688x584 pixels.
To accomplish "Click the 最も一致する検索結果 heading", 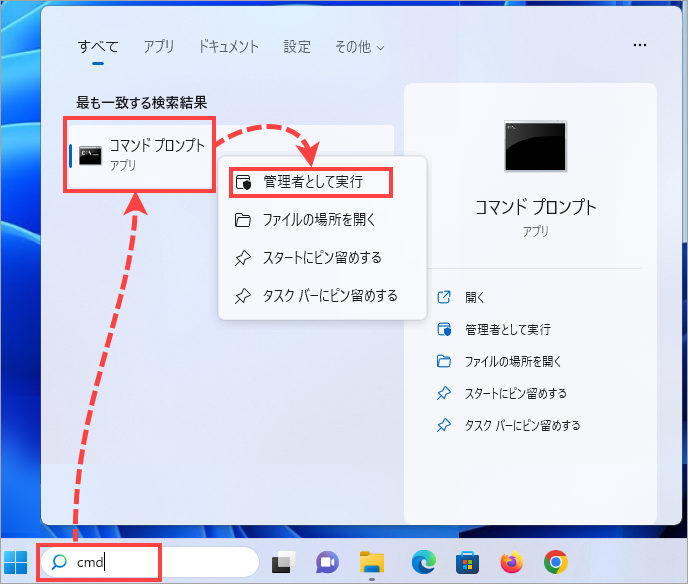I will tap(142, 103).
